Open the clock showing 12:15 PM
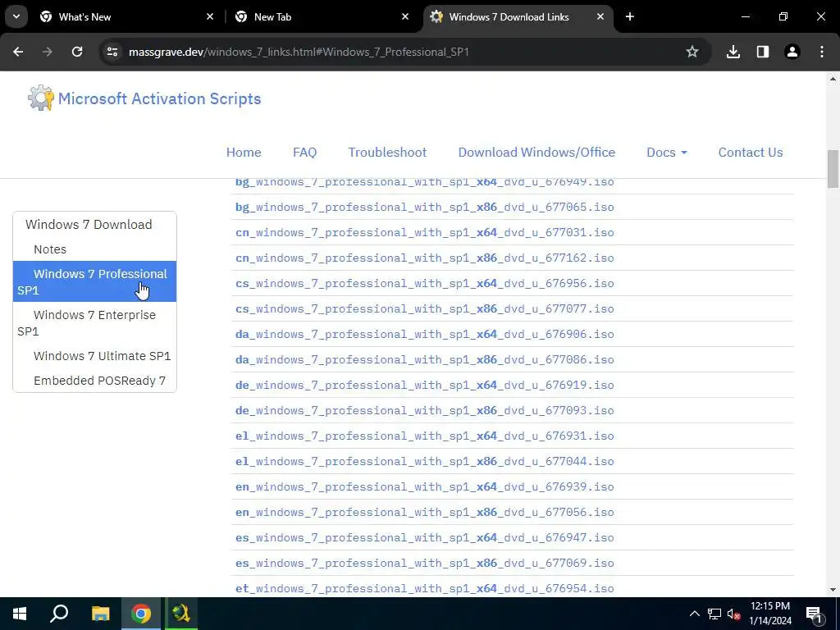Screen dimensions: 840x630 [770, 614]
